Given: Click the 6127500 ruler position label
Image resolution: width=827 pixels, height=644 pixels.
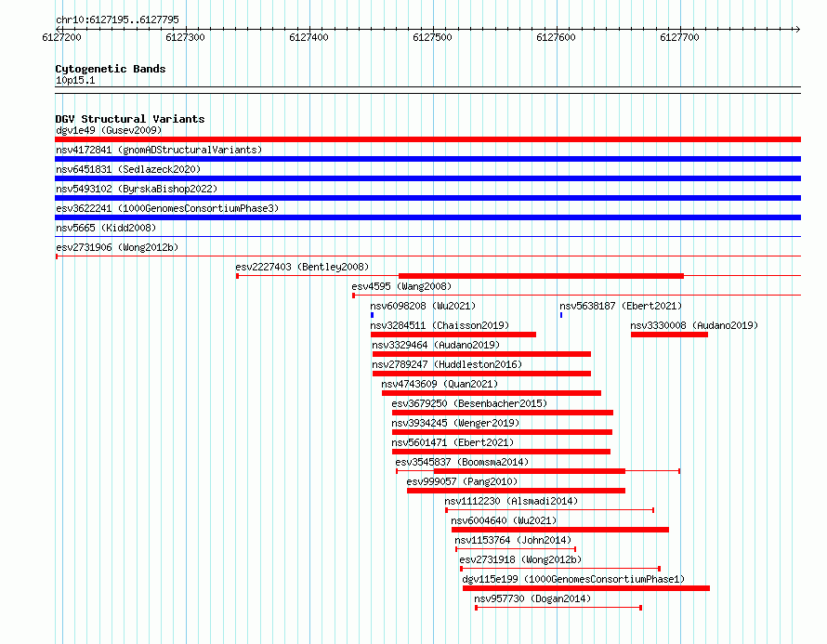Looking at the screenshot, I should pyautogui.click(x=432, y=37).
